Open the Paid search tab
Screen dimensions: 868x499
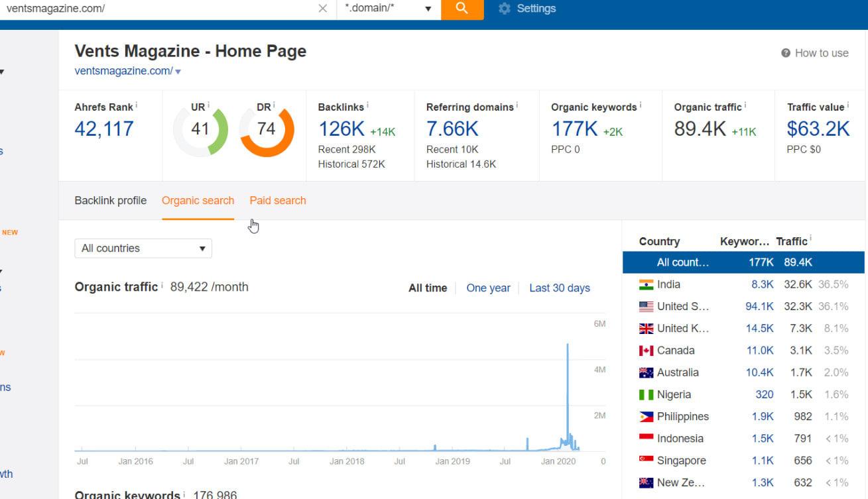(277, 200)
